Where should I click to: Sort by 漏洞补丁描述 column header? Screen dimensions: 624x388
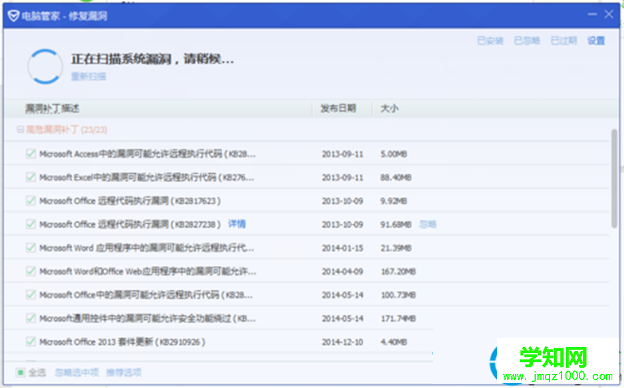[52, 108]
